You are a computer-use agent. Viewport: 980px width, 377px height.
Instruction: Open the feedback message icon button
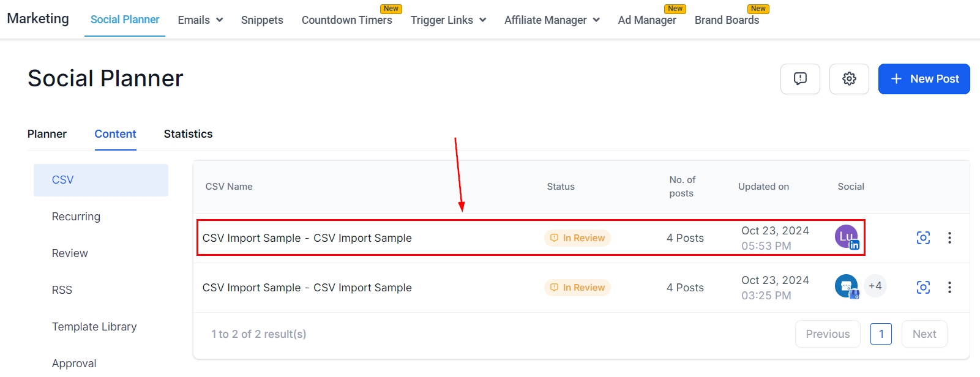tap(800, 79)
